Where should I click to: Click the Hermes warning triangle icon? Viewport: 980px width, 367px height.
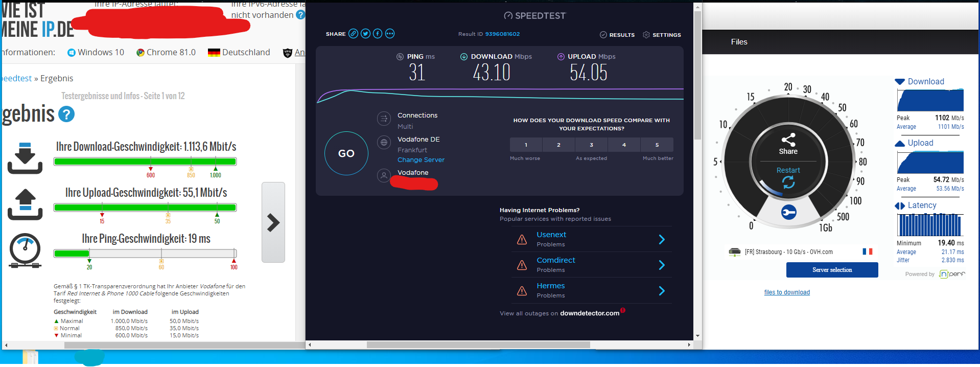click(522, 291)
